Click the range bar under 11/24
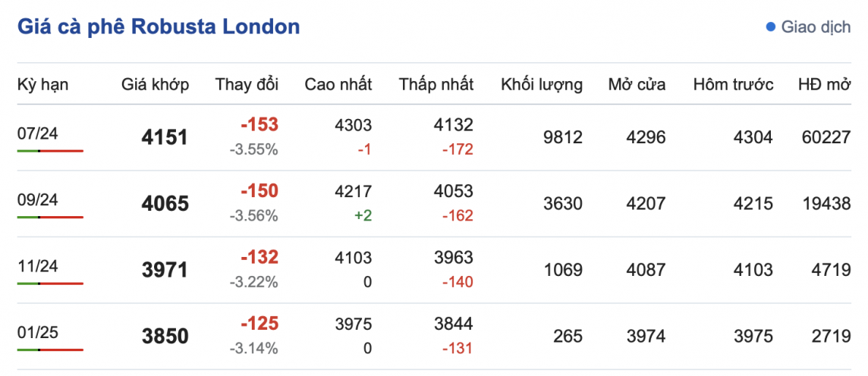This screenshot has height=376, width=868. [x=50, y=284]
